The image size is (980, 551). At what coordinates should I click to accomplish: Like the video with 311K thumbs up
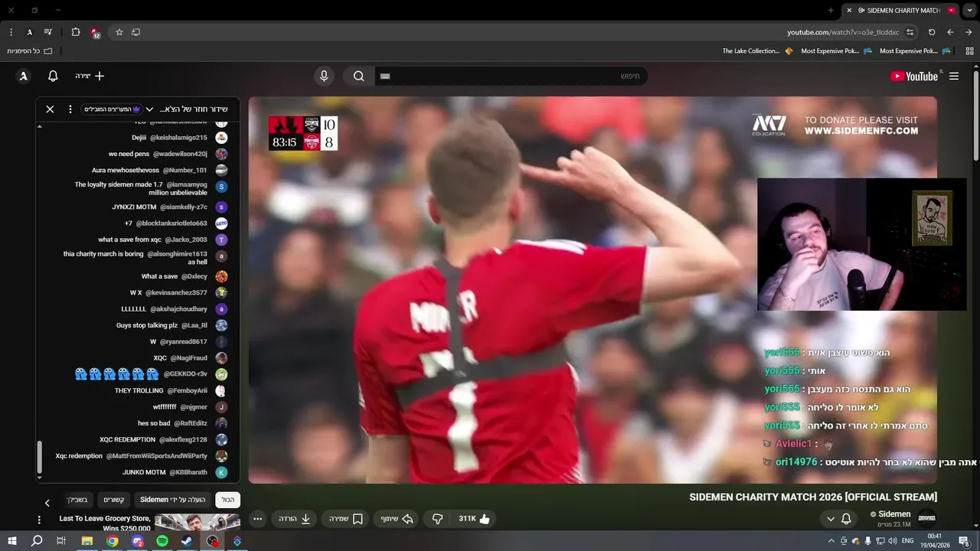(475, 519)
